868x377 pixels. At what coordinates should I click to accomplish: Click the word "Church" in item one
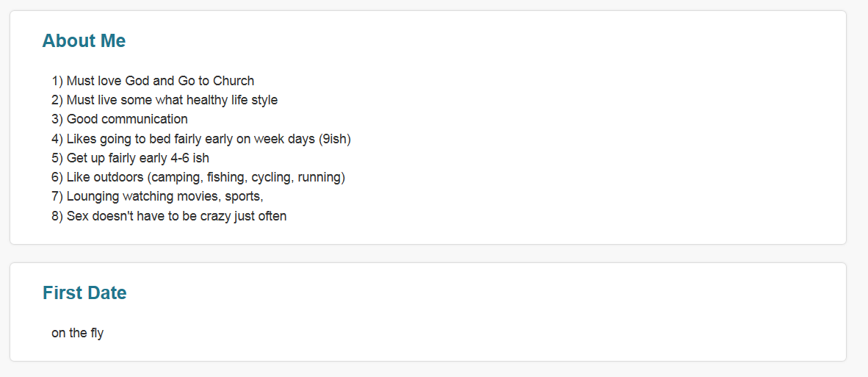point(234,81)
